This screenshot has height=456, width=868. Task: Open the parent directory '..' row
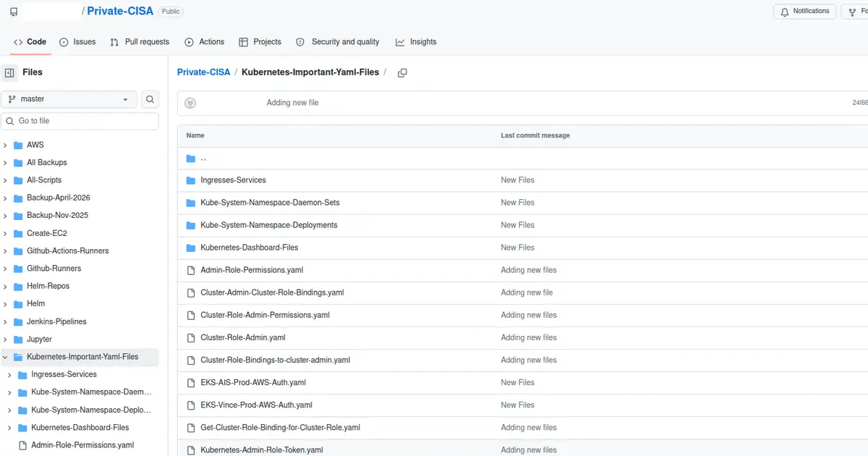point(522,158)
